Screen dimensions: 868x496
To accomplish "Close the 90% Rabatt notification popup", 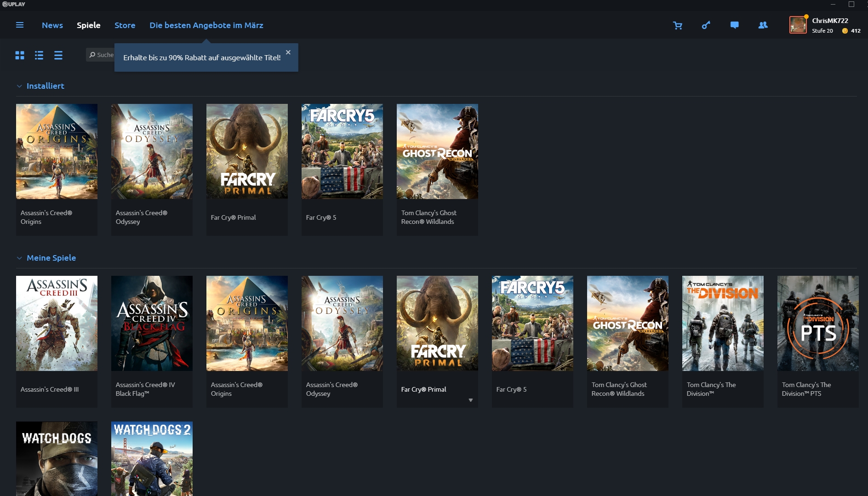I will pyautogui.click(x=288, y=52).
